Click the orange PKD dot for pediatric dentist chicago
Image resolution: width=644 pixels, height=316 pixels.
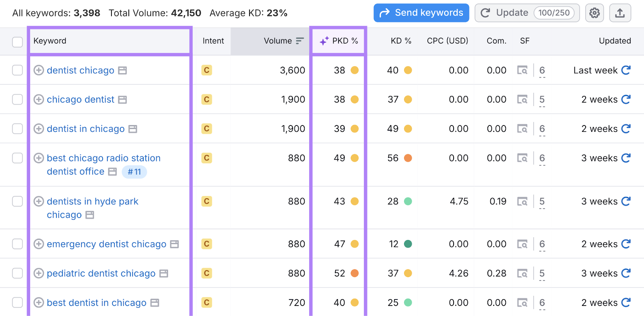tap(355, 273)
